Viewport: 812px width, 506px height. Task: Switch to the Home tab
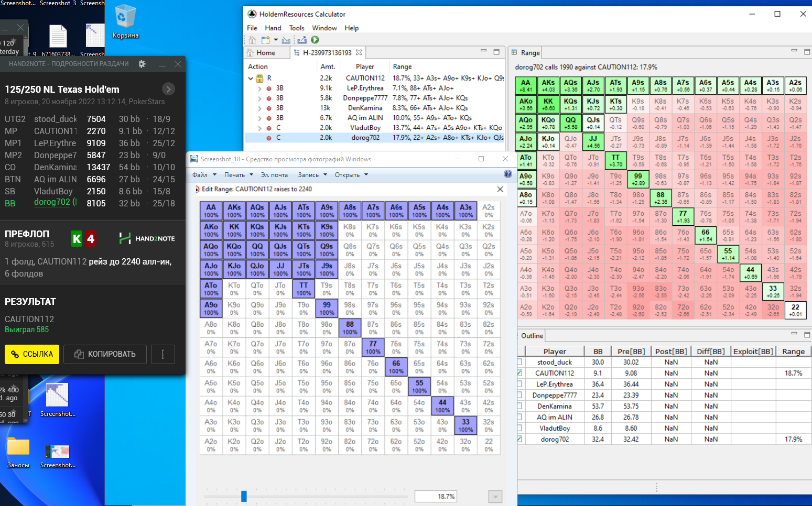[266, 53]
